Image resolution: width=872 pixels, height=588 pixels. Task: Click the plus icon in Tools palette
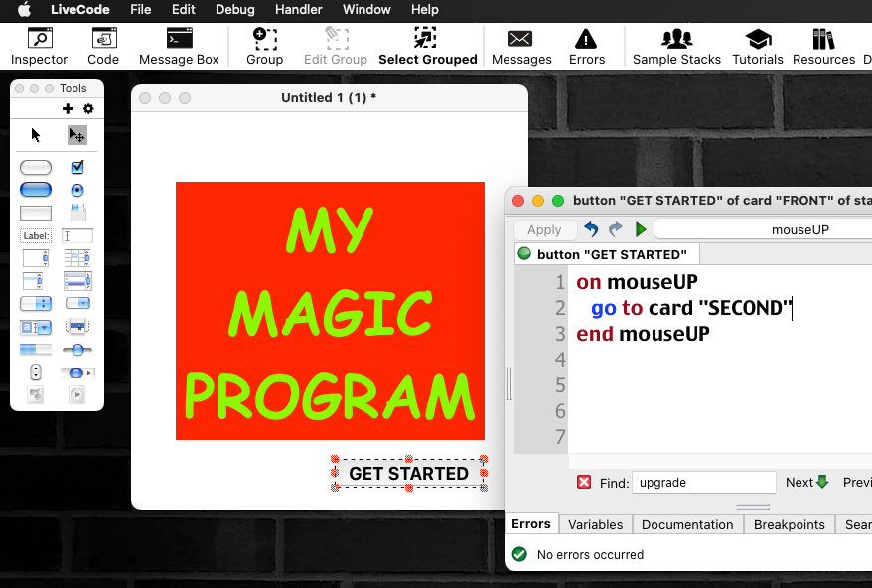[x=68, y=109]
